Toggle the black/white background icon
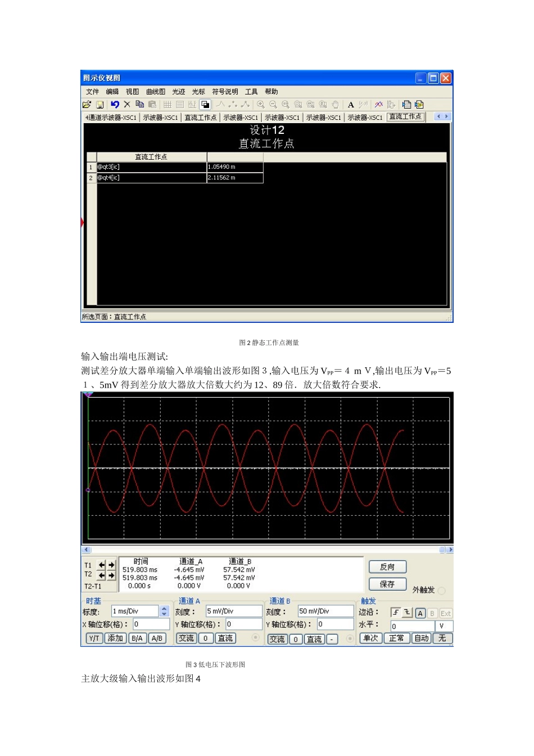The height and width of the screenshot is (756, 534). [x=205, y=105]
